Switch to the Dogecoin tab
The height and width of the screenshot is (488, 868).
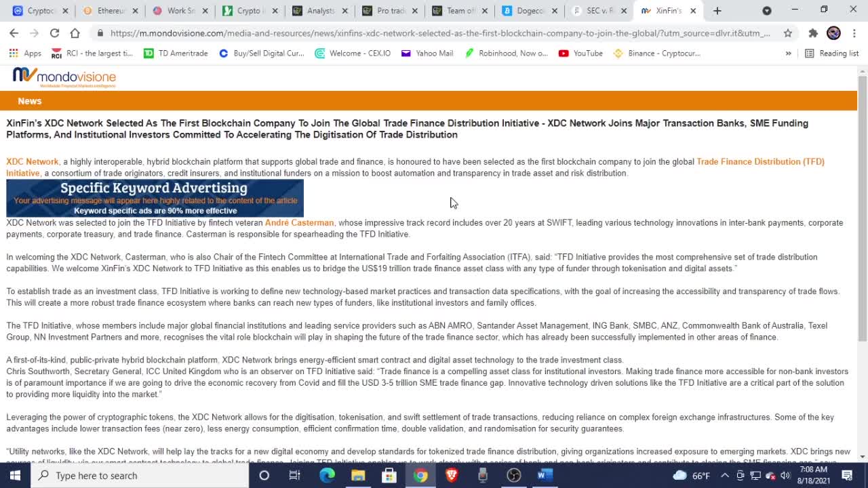point(531,11)
